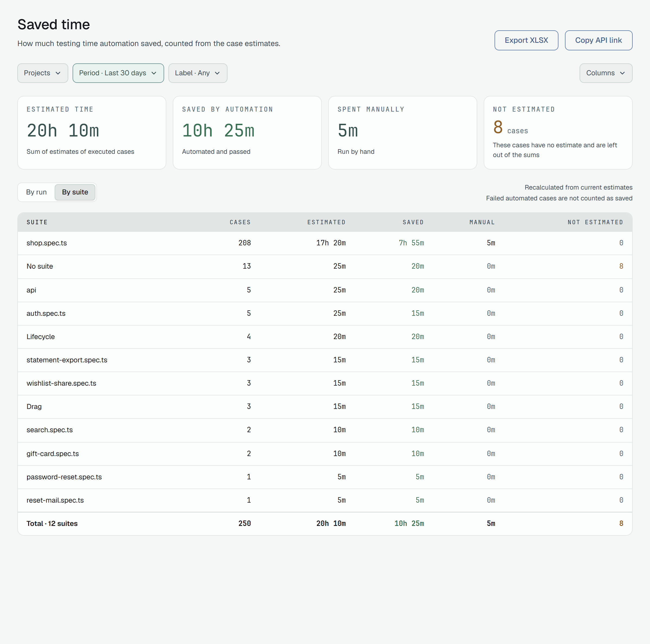Click the Total 12 suites label

[52, 523]
